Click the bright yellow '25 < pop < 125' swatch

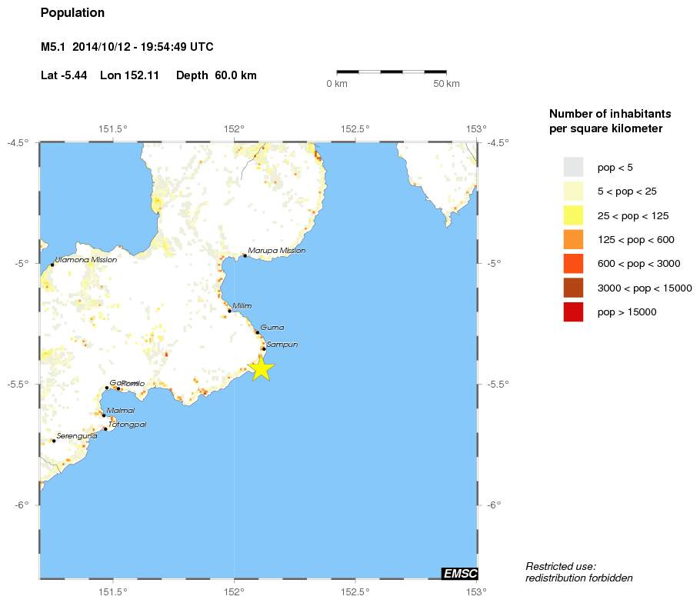(x=573, y=215)
